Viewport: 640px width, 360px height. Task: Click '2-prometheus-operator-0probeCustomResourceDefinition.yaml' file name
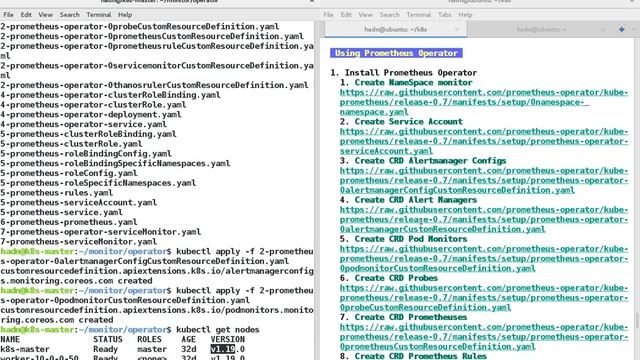pyautogui.click(x=140, y=27)
